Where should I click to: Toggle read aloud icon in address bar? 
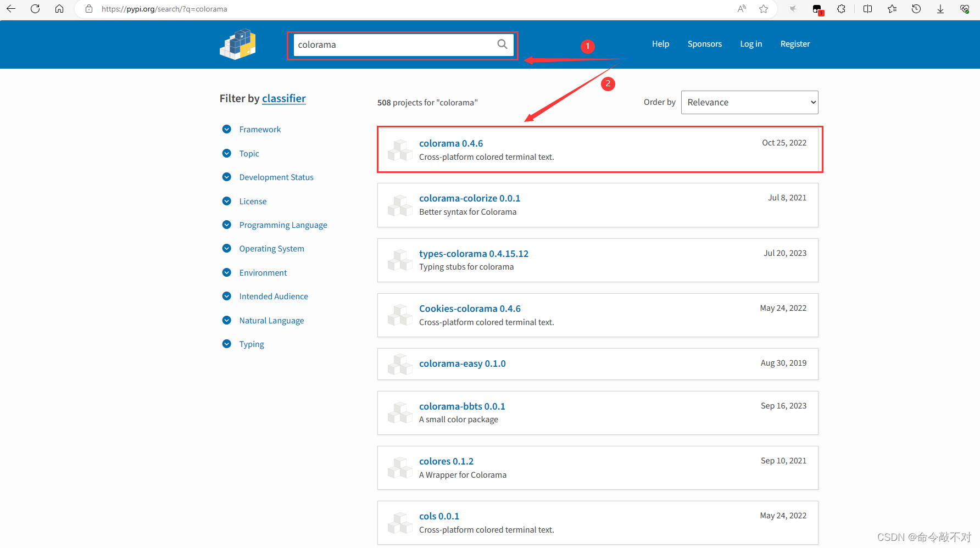742,9
